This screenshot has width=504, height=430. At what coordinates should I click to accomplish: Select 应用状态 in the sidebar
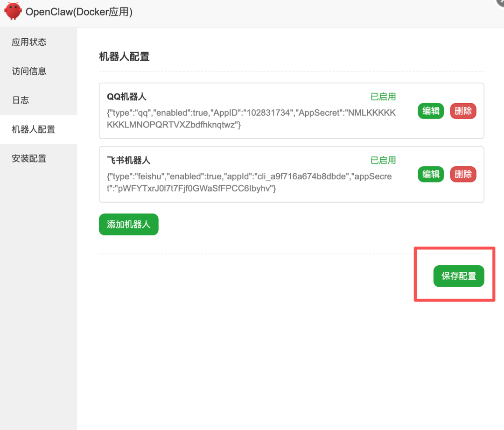29,42
